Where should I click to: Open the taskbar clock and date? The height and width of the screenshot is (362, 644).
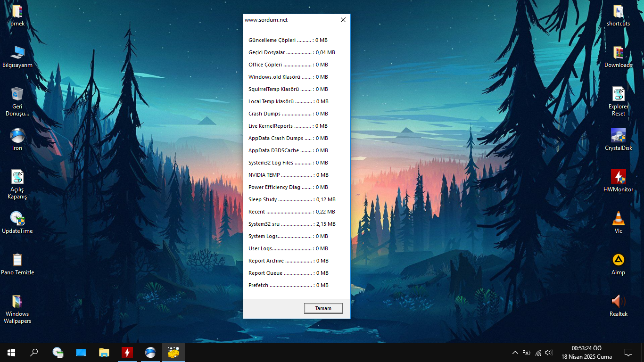(x=586, y=353)
